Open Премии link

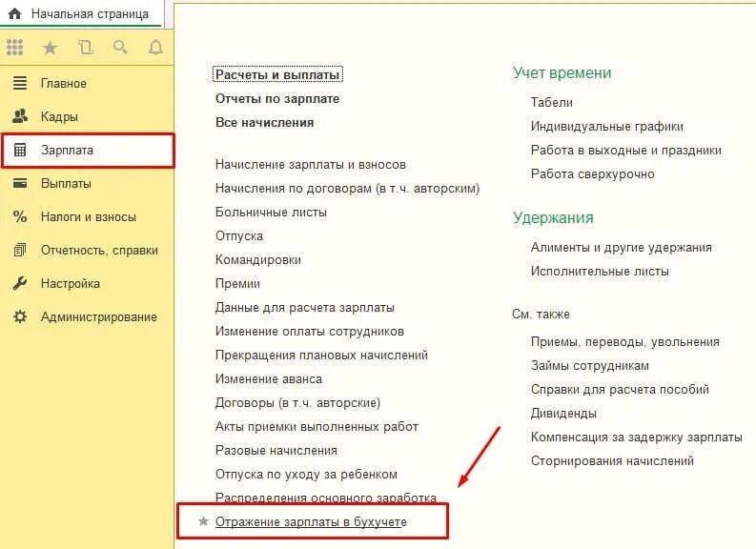(x=237, y=283)
